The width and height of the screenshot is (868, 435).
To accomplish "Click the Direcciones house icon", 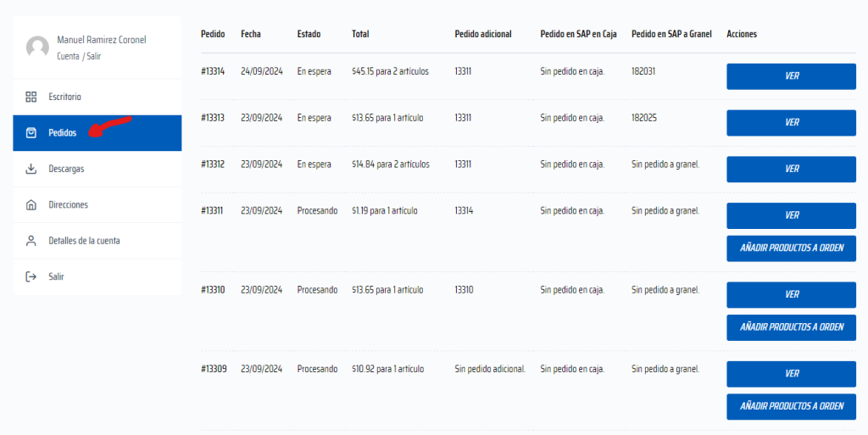I will 31,205.
